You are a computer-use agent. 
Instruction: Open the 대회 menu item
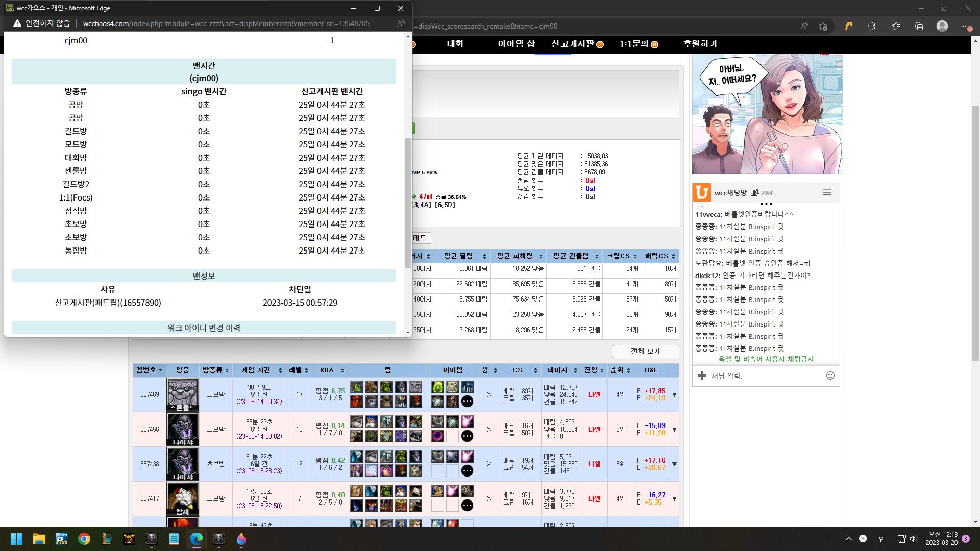click(x=455, y=44)
